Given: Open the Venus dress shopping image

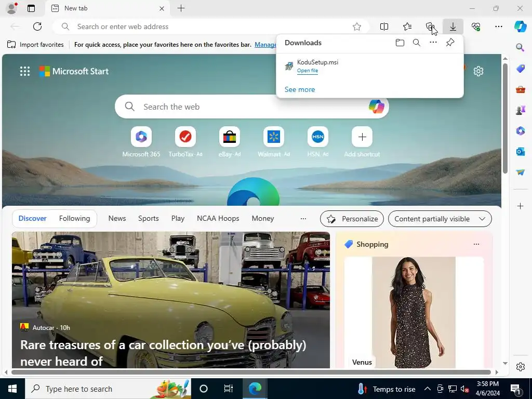Looking at the screenshot, I should click(414, 312).
